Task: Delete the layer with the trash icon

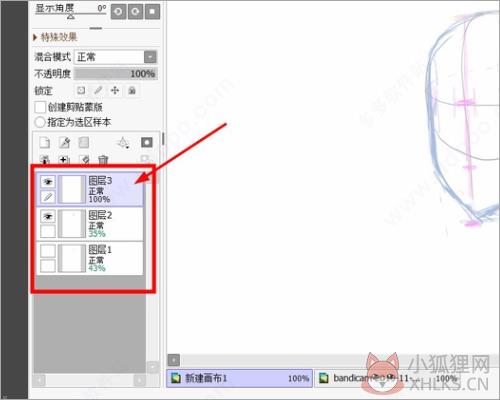Action: coord(103,160)
